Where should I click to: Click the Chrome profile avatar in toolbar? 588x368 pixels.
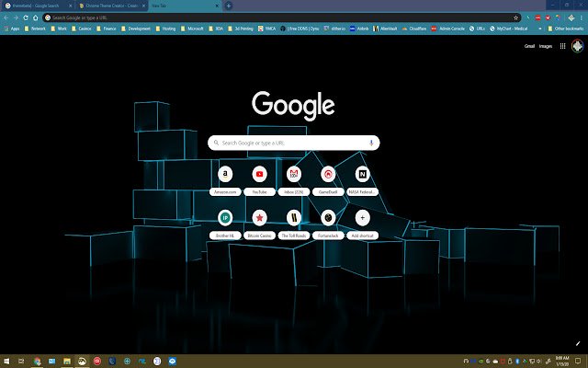pyautogui.click(x=571, y=17)
